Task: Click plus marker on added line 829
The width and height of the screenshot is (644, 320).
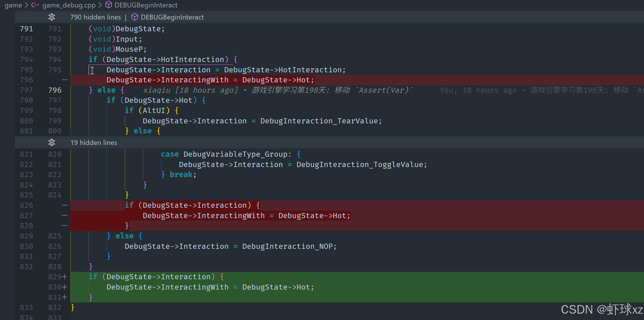Action: point(65,277)
